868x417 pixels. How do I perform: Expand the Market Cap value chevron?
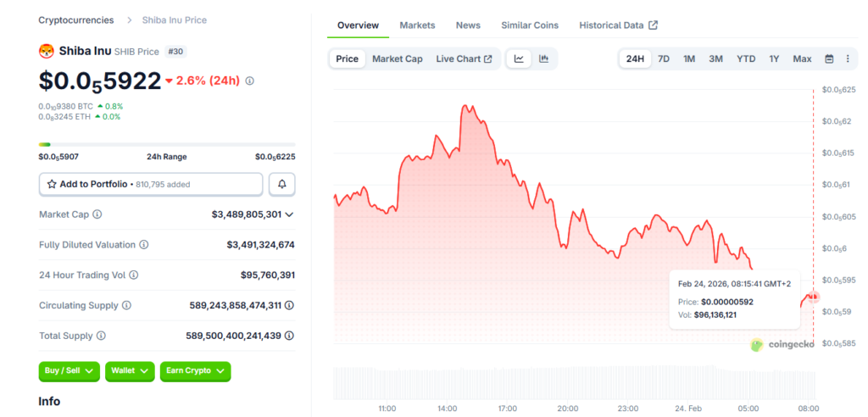tap(290, 214)
